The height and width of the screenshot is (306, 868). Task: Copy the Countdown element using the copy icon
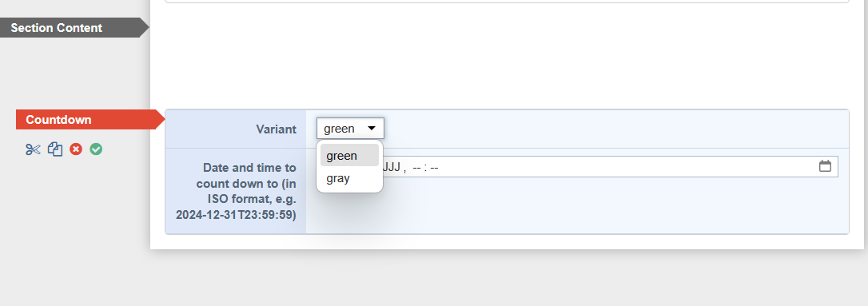coord(55,149)
